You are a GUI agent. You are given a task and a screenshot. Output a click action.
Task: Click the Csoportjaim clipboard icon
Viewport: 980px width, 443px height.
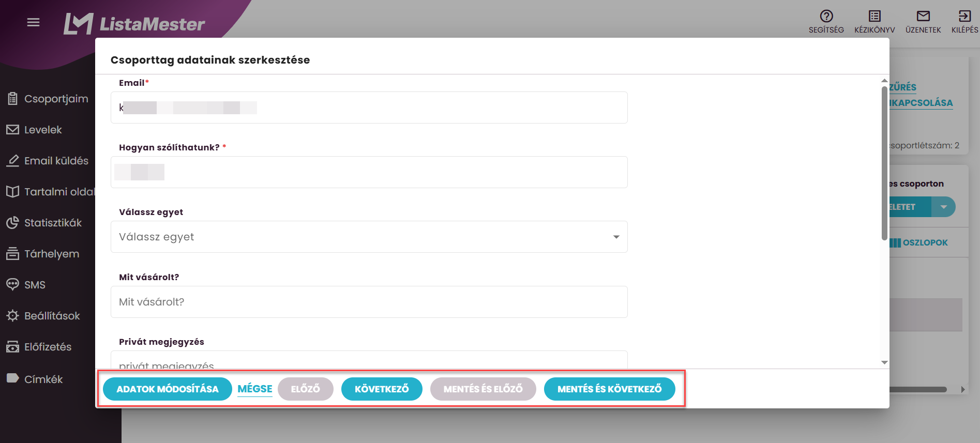point(13,98)
